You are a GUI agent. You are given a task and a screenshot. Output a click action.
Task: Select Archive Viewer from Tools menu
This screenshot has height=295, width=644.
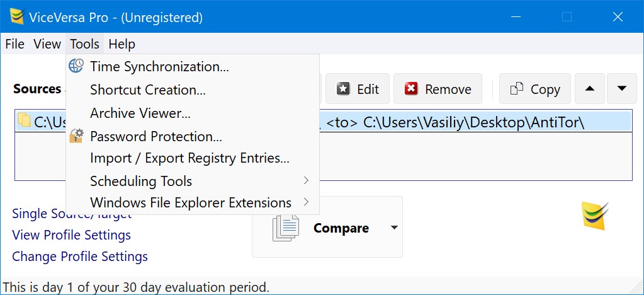tap(140, 113)
